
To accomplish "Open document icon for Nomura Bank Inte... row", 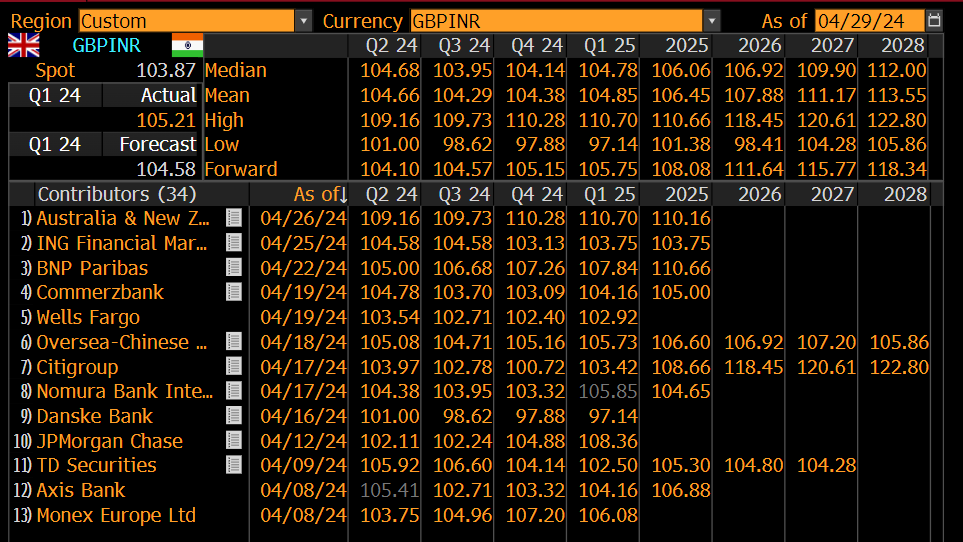I will [233, 391].
